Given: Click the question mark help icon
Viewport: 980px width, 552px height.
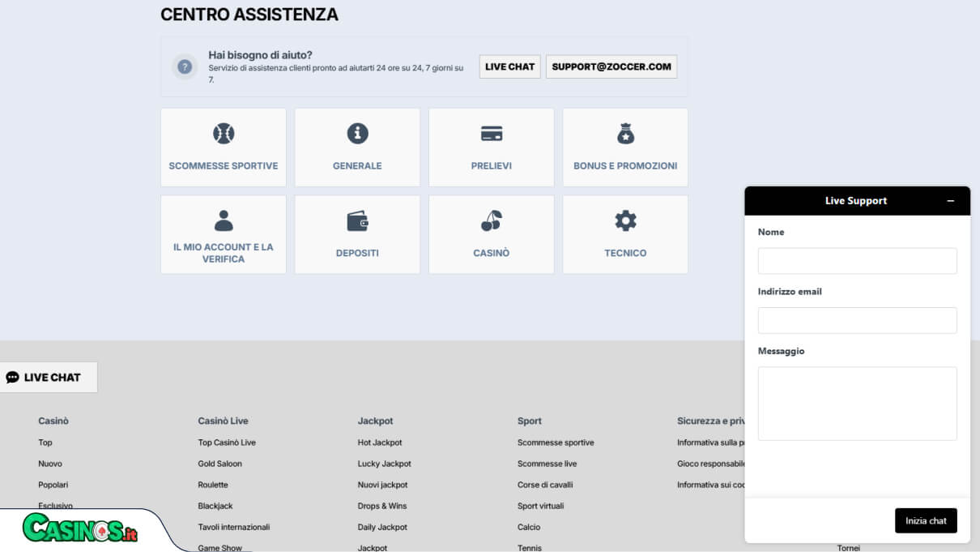Looking at the screenshot, I should (x=185, y=66).
